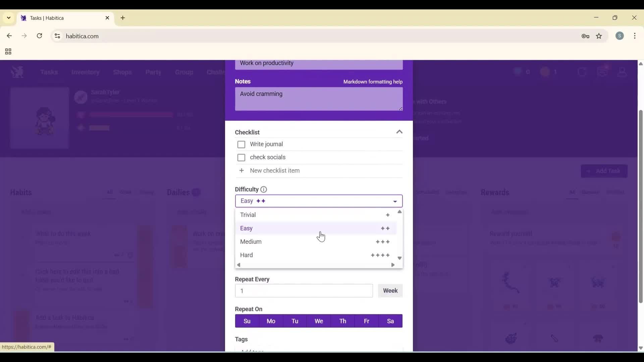644x362 pixels.
Task: Open the Difficulty info tooltip icon
Action: (x=263, y=189)
